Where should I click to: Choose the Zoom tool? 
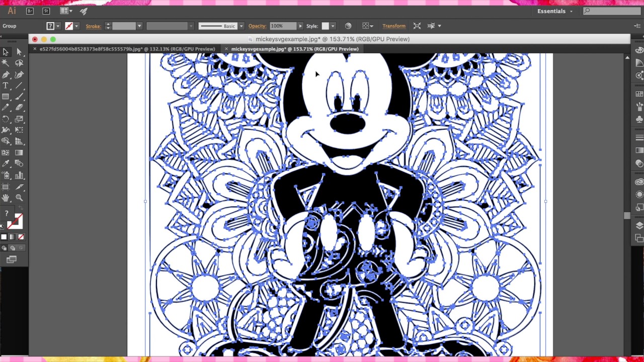pyautogui.click(x=19, y=198)
